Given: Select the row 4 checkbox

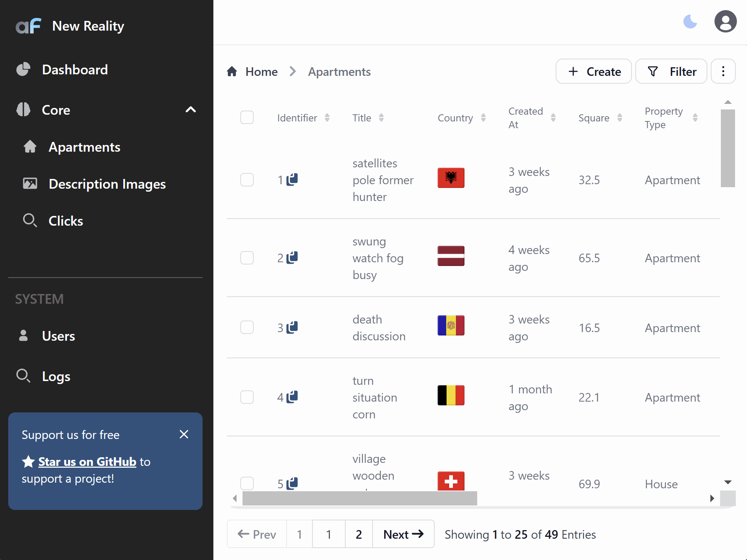Looking at the screenshot, I should [x=247, y=397].
